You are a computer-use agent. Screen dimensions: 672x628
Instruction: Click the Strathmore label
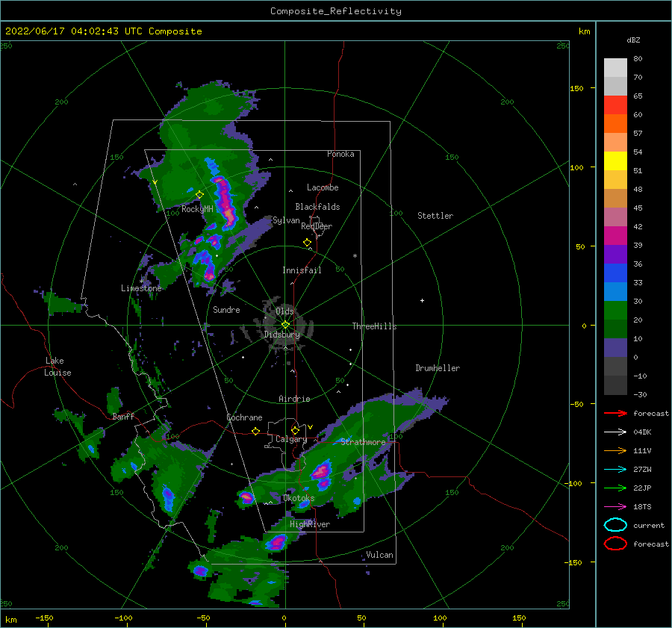coord(363,442)
